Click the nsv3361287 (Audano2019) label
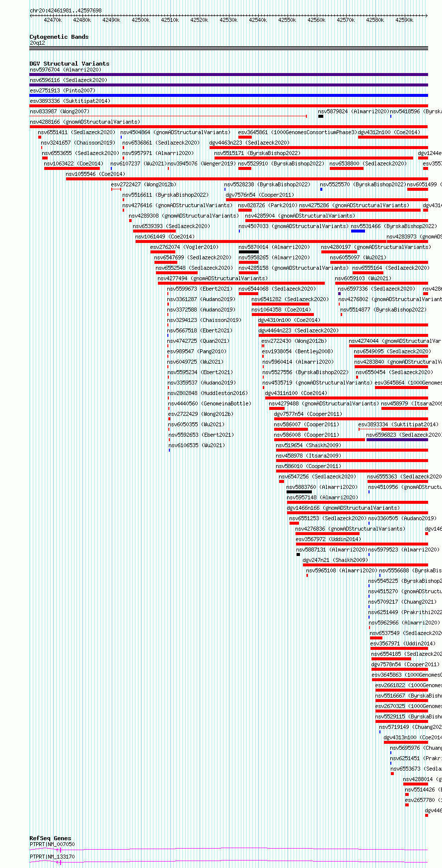Viewport: 442px width, 868px height. (201, 299)
